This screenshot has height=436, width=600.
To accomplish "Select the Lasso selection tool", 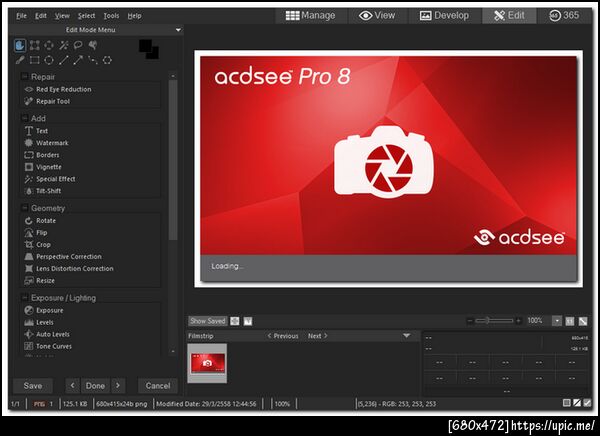I will [78, 45].
